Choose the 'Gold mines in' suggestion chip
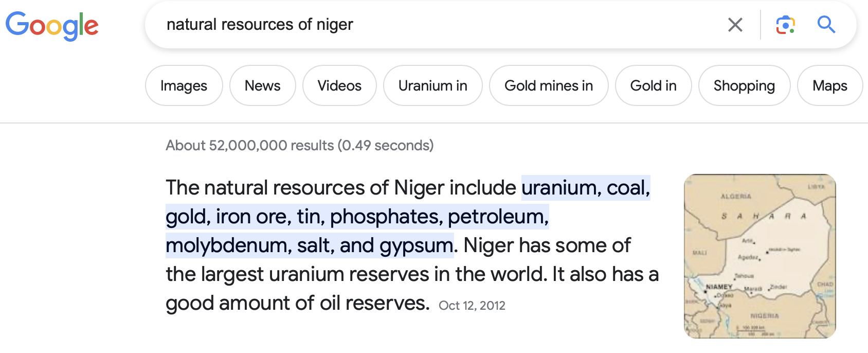Viewport: 868px width, 353px height. [x=548, y=85]
